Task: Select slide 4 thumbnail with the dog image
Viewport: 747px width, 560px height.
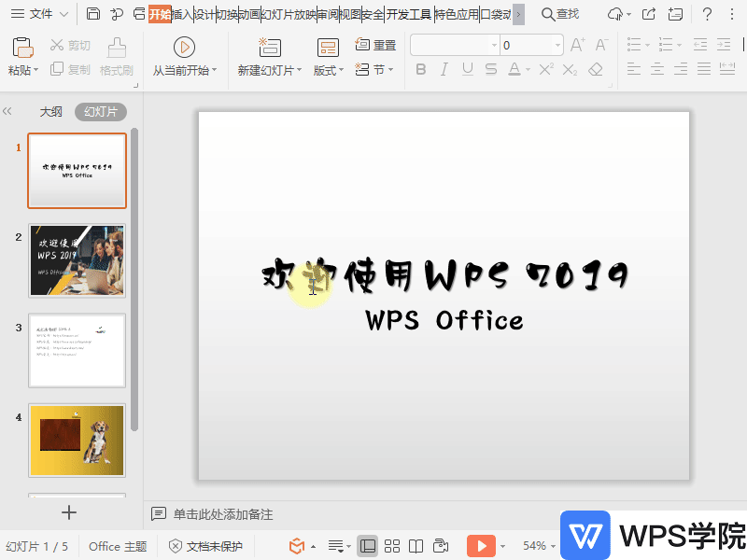Action: tap(78, 439)
